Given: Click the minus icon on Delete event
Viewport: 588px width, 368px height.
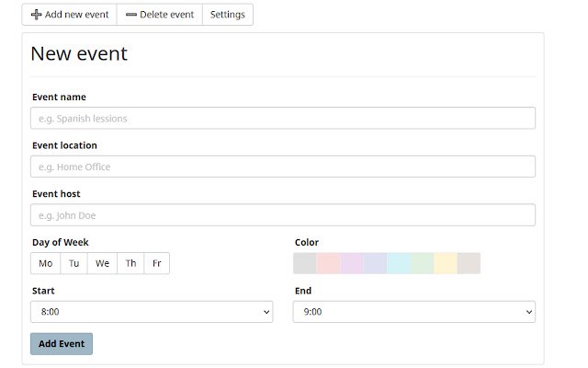Looking at the screenshot, I should [130, 15].
